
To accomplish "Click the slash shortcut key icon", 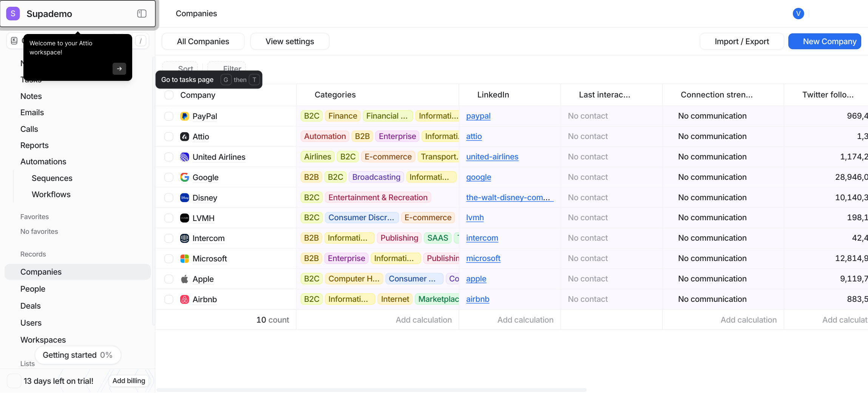I will tap(141, 41).
